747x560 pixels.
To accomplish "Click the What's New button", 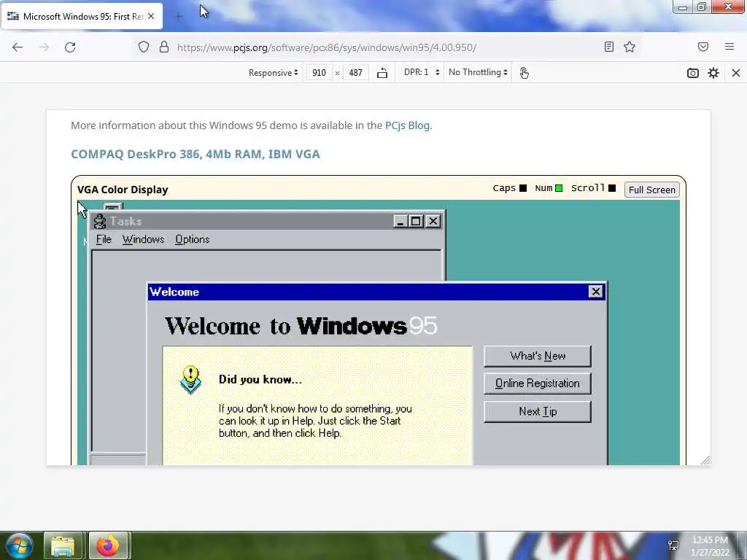I will click(x=538, y=356).
